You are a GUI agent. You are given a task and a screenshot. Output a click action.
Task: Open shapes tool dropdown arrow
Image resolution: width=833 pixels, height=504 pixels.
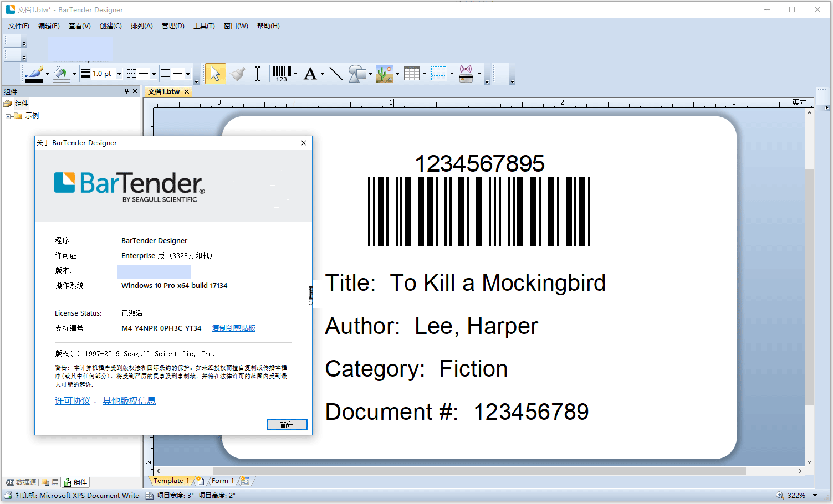370,74
